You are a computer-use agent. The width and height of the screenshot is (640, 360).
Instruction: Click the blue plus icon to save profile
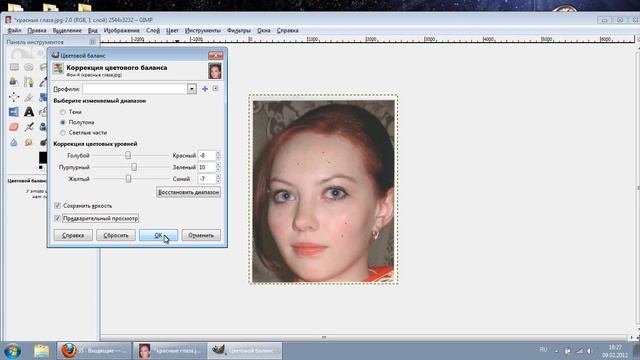[x=205, y=89]
